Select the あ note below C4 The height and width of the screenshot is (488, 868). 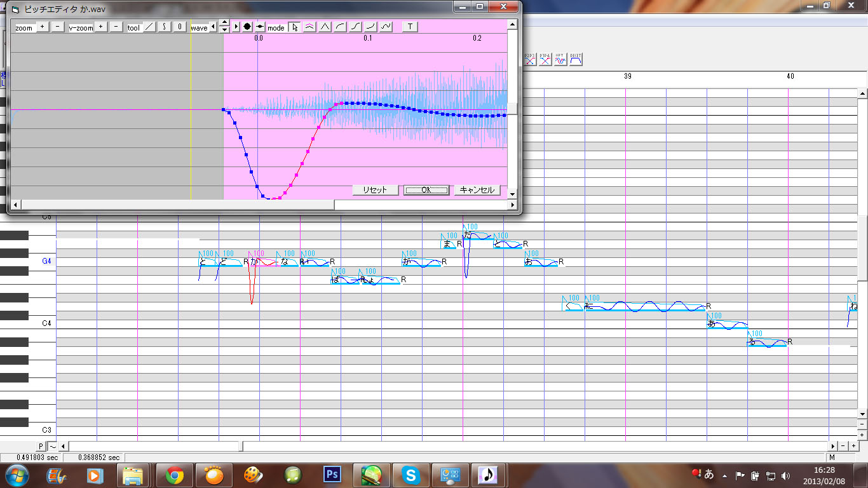(x=727, y=324)
